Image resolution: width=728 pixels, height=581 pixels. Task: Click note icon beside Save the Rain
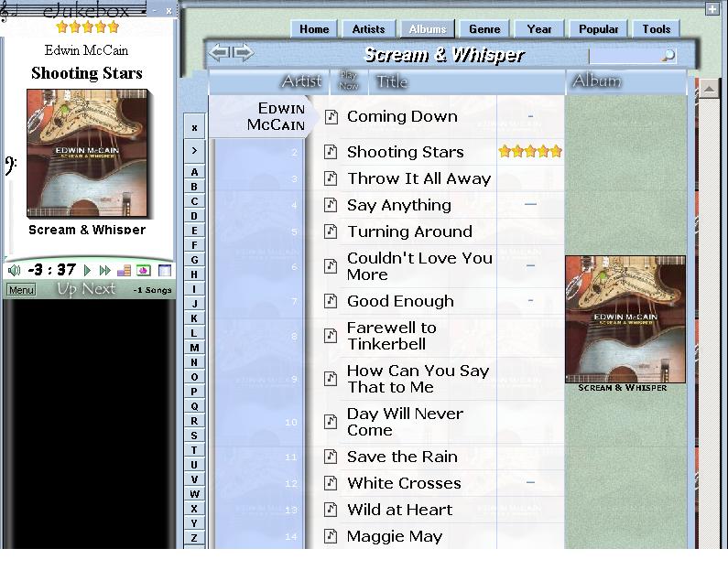click(x=331, y=457)
